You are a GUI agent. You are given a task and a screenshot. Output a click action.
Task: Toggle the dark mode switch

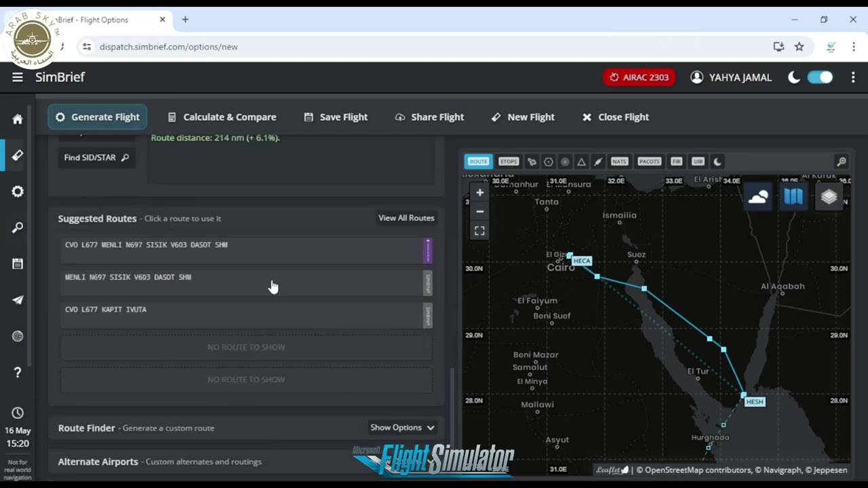pyautogui.click(x=820, y=77)
